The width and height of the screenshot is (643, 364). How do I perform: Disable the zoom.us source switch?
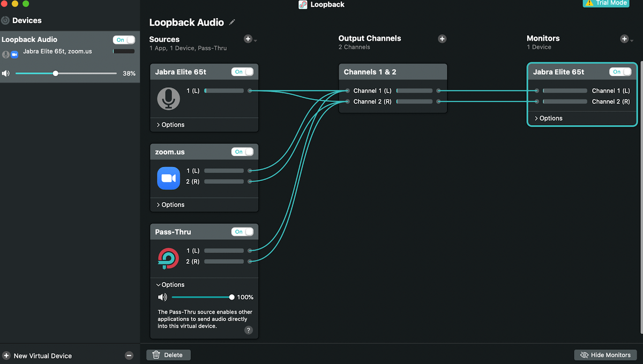pos(243,151)
